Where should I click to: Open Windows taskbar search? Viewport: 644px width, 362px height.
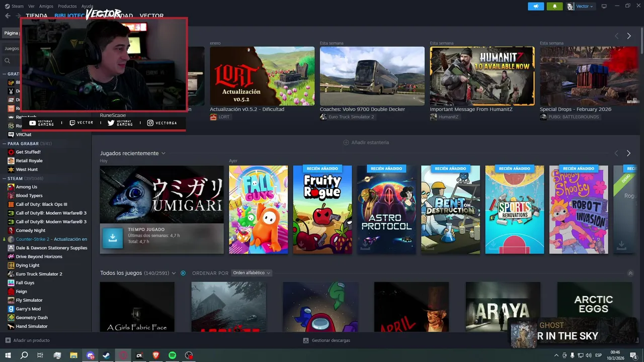pos(24,355)
